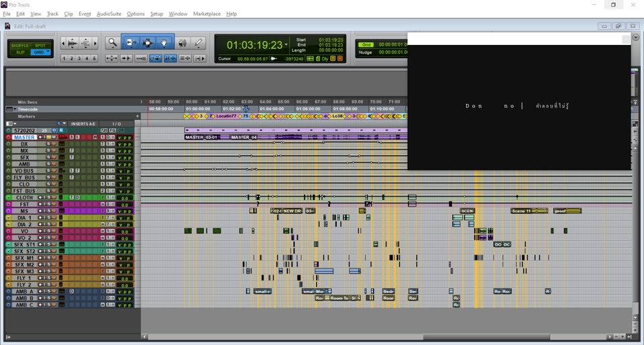Click the green Grid value indicator
This screenshot has width=644, height=345.
(x=366, y=45)
